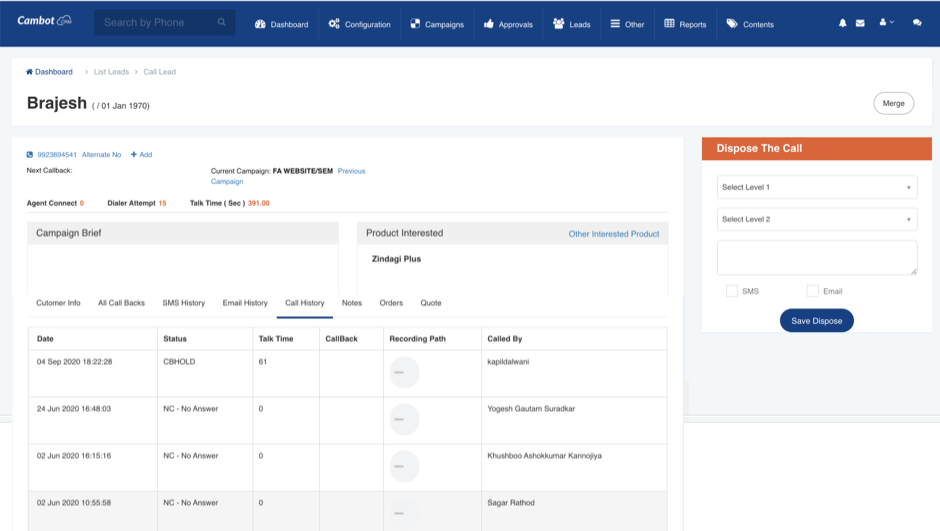This screenshot has height=531, width=940.
Task: Open recording for Yogesh Gautam Suradkar's call
Action: [x=404, y=419]
